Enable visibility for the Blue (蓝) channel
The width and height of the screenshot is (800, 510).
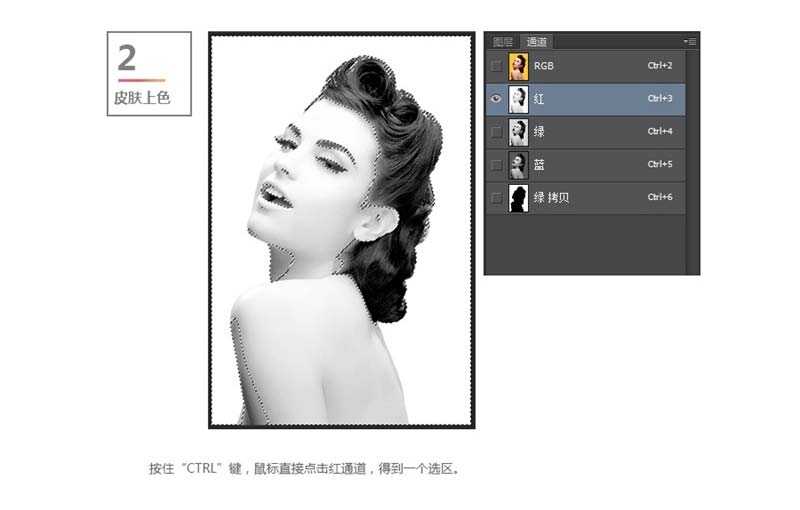tap(497, 165)
